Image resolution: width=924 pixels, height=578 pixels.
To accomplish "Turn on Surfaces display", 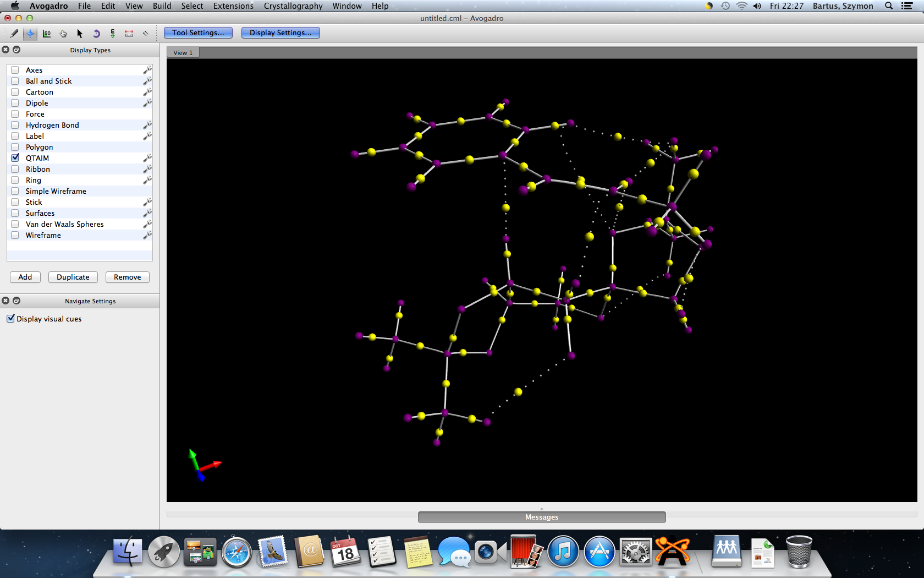I will tap(15, 213).
